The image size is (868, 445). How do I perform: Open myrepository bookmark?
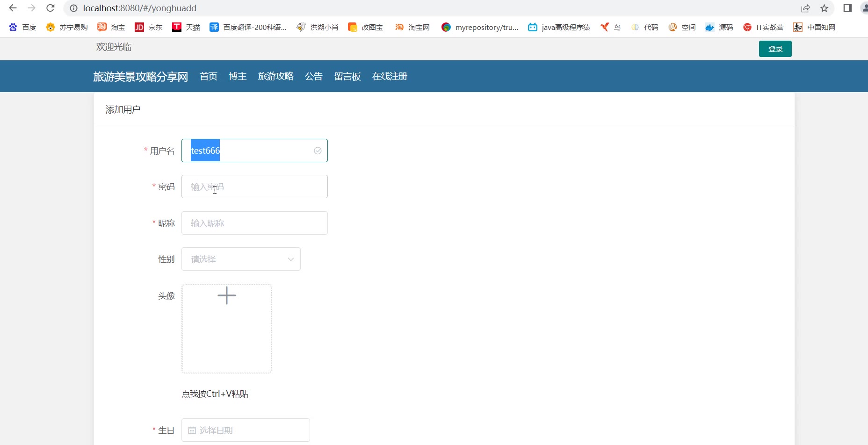pyautogui.click(x=480, y=27)
